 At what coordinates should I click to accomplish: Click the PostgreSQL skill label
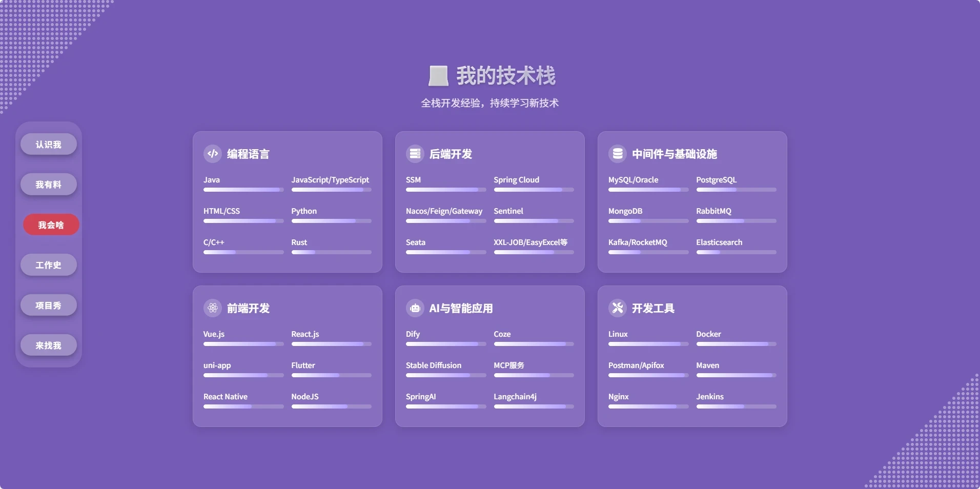click(716, 180)
